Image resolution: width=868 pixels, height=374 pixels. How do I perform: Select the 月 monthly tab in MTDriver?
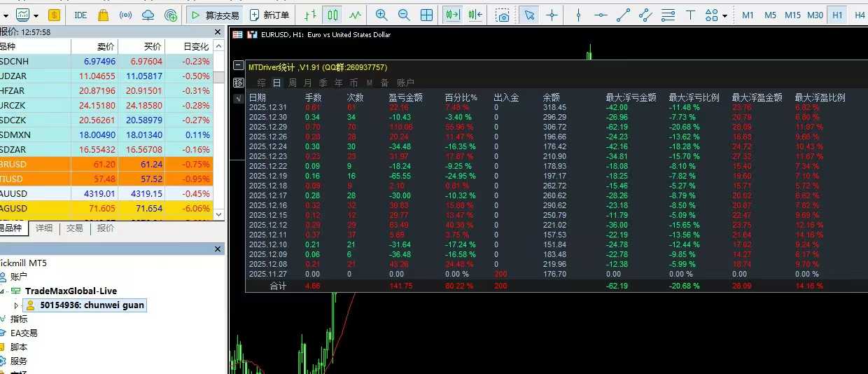(307, 83)
